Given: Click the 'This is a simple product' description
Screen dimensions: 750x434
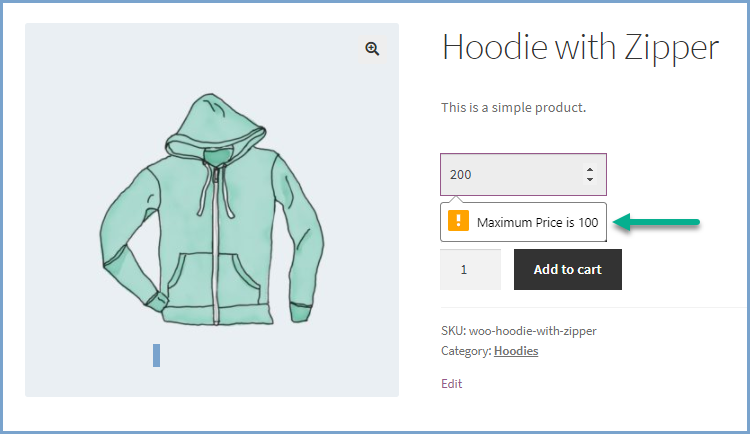Looking at the screenshot, I should pos(513,107).
